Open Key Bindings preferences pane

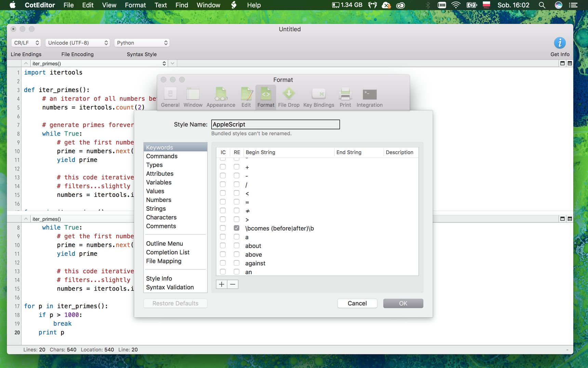coord(319,97)
